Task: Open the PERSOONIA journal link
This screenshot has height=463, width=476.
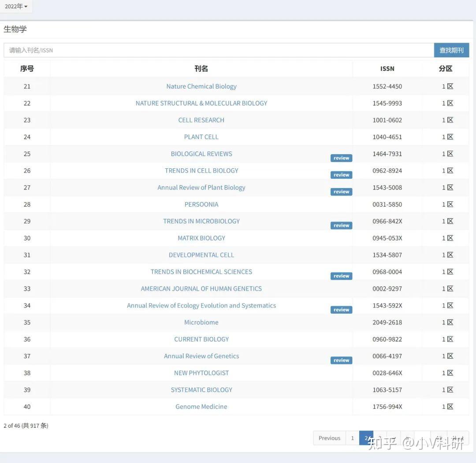Action: (x=201, y=204)
